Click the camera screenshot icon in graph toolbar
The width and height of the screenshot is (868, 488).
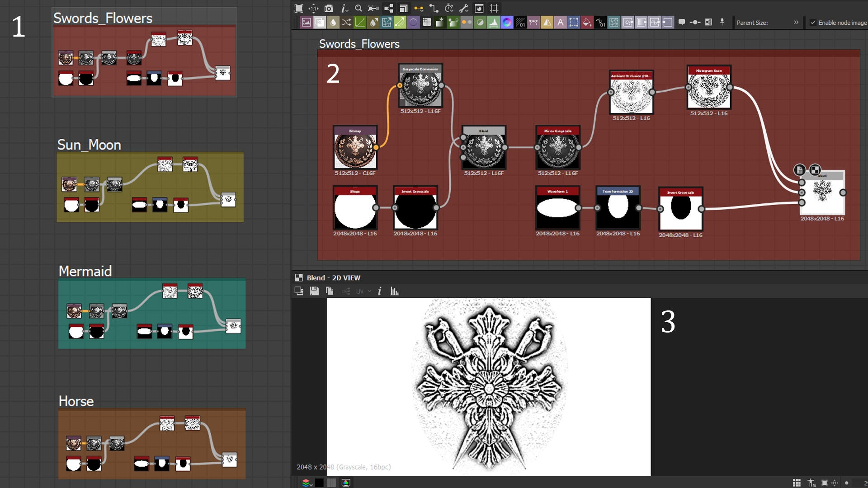329,8
